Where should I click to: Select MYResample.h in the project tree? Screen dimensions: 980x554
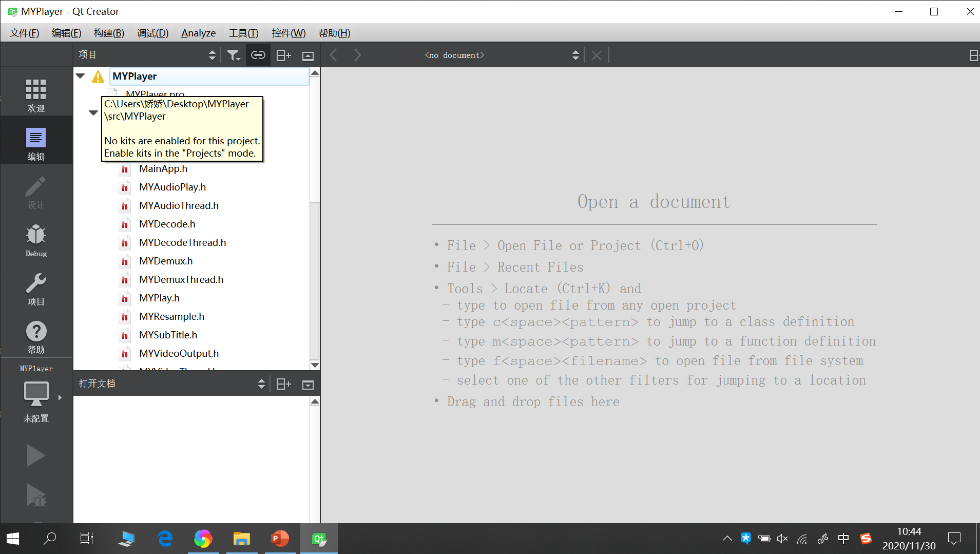(x=171, y=316)
